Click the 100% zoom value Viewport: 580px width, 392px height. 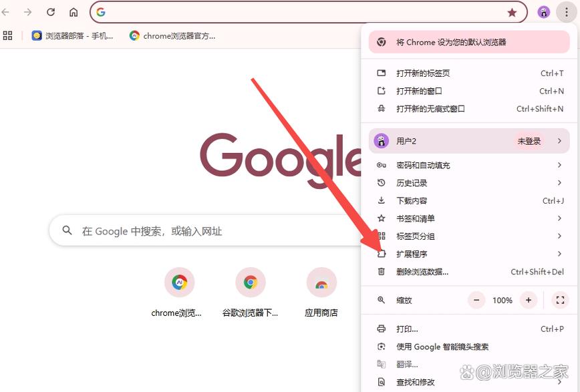click(502, 301)
